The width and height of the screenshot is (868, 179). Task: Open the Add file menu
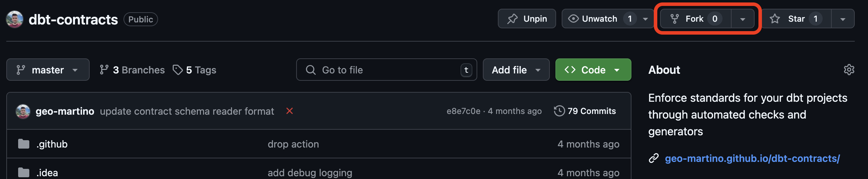(x=516, y=70)
